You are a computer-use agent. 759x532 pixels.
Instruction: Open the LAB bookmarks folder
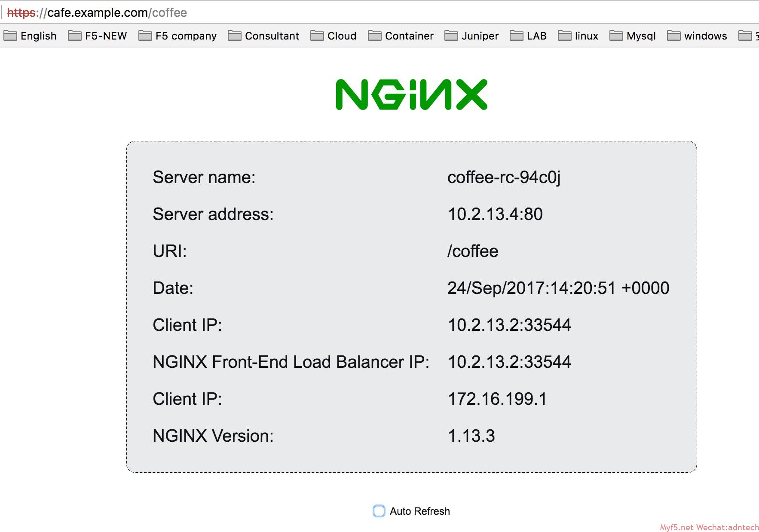[528, 36]
